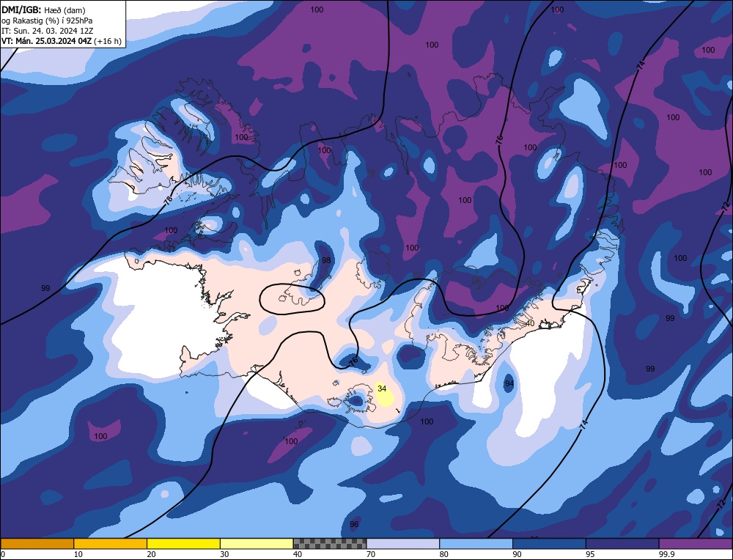
Task: Click the legend tick label '95'
Action: pos(590,554)
